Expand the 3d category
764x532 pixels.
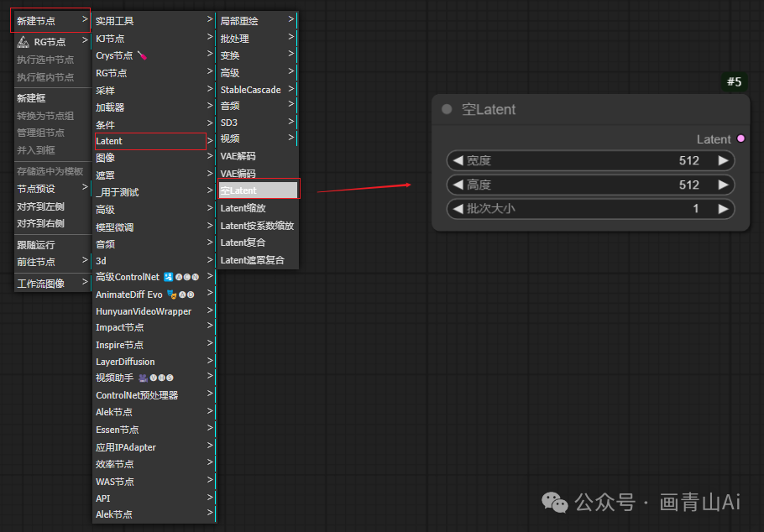154,261
